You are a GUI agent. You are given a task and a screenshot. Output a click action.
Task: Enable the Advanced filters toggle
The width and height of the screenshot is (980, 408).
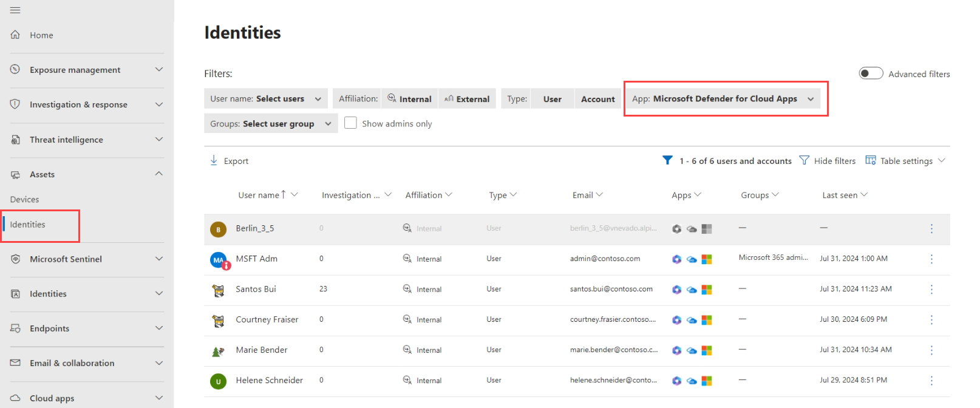[x=871, y=73]
